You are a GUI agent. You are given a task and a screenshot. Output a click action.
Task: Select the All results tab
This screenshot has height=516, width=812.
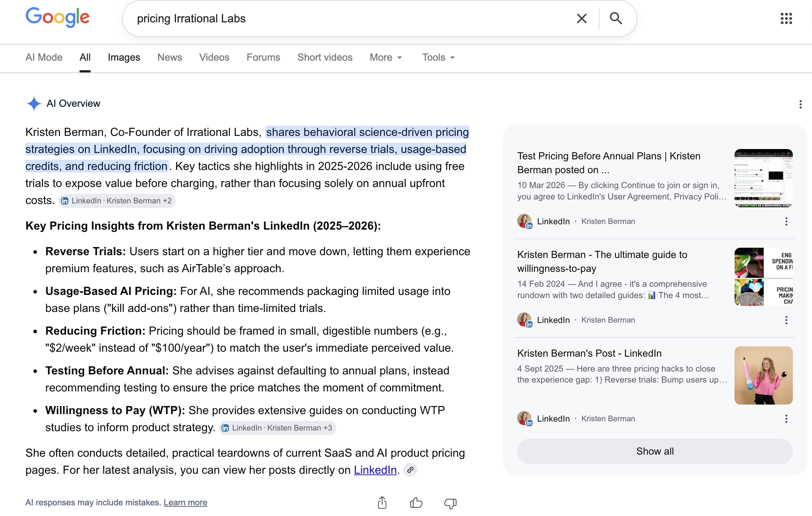85,57
